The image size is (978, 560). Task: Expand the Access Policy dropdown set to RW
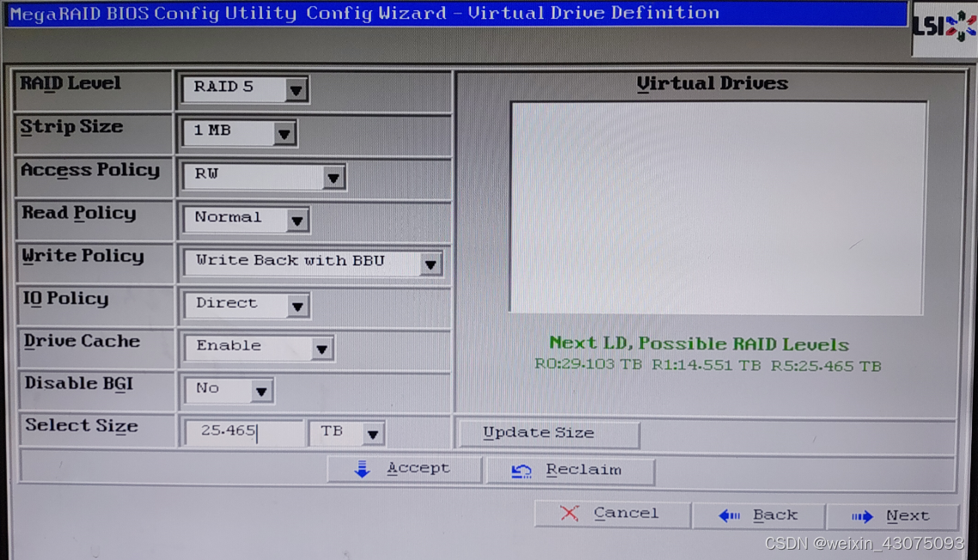pyautogui.click(x=265, y=176)
